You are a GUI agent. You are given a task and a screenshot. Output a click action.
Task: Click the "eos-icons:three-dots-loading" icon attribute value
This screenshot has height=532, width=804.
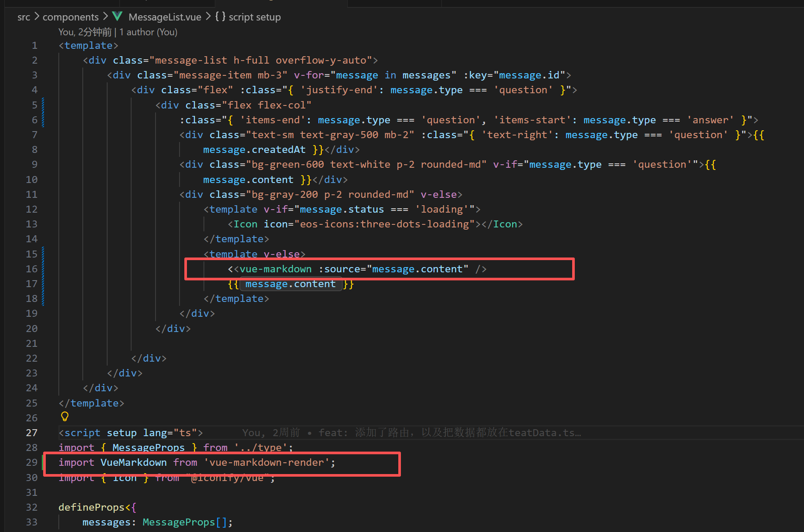pos(384,224)
